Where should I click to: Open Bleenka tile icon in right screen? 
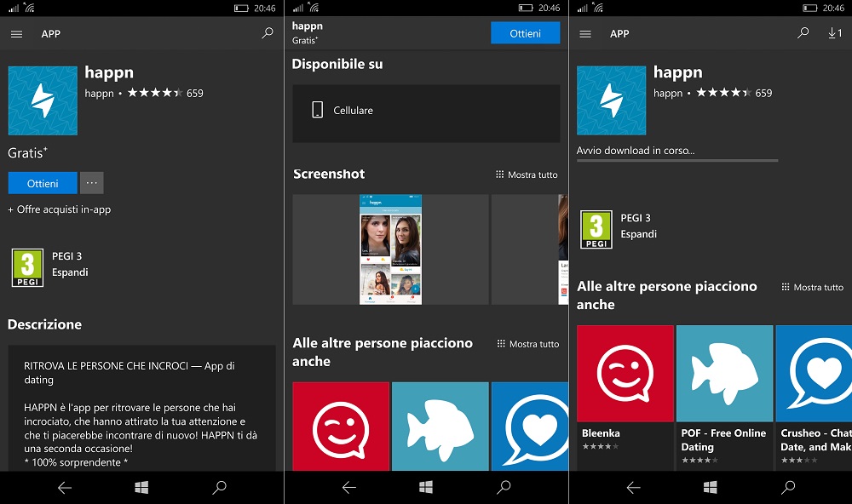pyautogui.click(x=625, y=374)
